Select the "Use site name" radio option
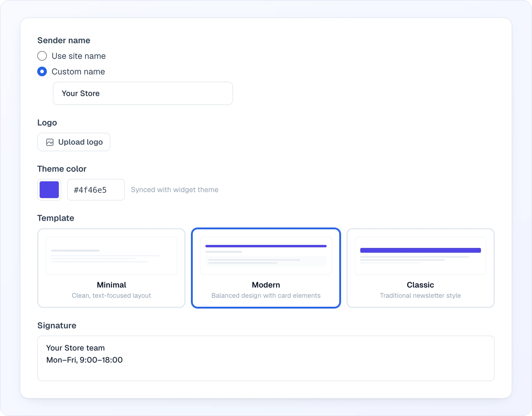The width and height of the screenshot is (532, 416). [x=42, y=56]
